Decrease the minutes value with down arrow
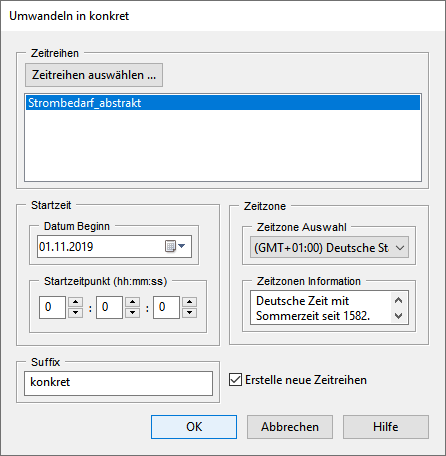 [133, 313]
